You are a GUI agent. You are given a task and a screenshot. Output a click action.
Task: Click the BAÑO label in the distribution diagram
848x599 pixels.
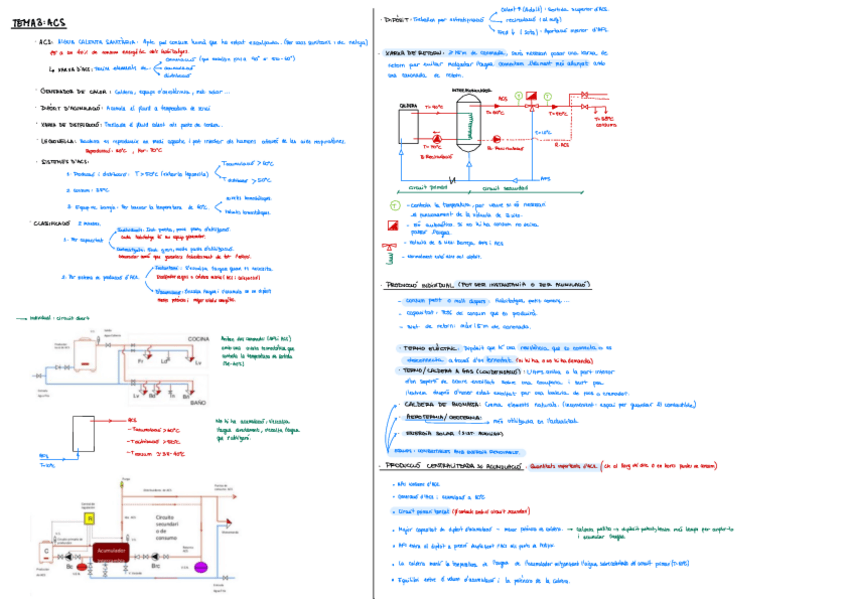[x=199, y=402]
